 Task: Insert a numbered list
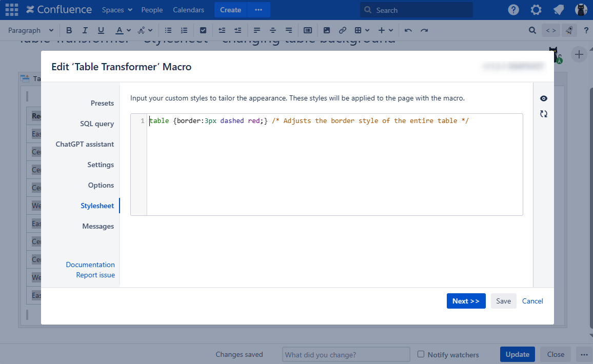click(184, 30)
